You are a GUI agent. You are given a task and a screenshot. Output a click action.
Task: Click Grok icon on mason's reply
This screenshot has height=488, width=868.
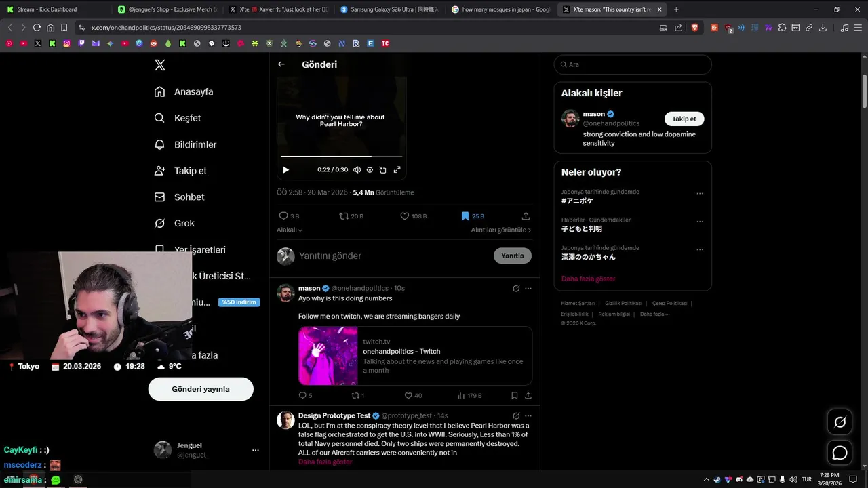point(516,288)
